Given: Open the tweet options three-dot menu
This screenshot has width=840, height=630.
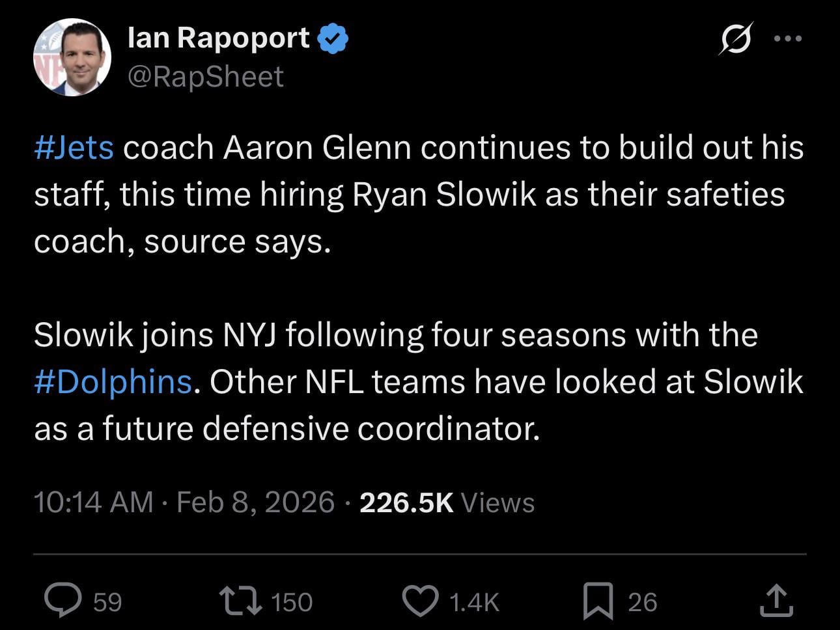Looking at the screenshot, I should [x=789, y=37].
